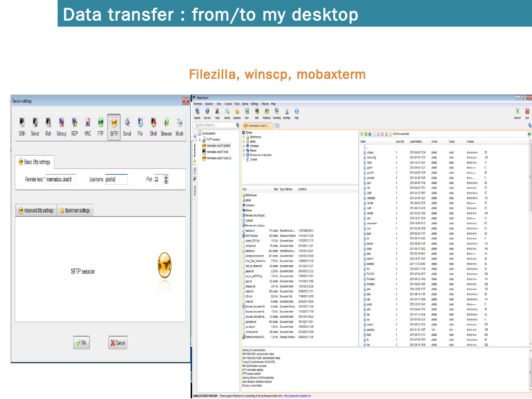Click the parent directory icon in SFTP toolbar
532x399 pixels.
pyautogui.click(x=362, y=134)
